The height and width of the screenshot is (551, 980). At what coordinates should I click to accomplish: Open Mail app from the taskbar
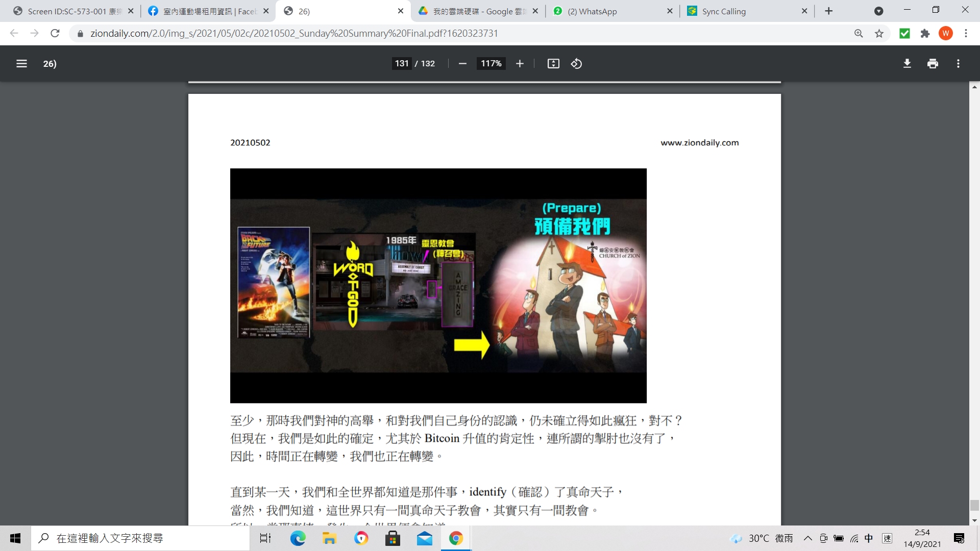click(424, 538)
